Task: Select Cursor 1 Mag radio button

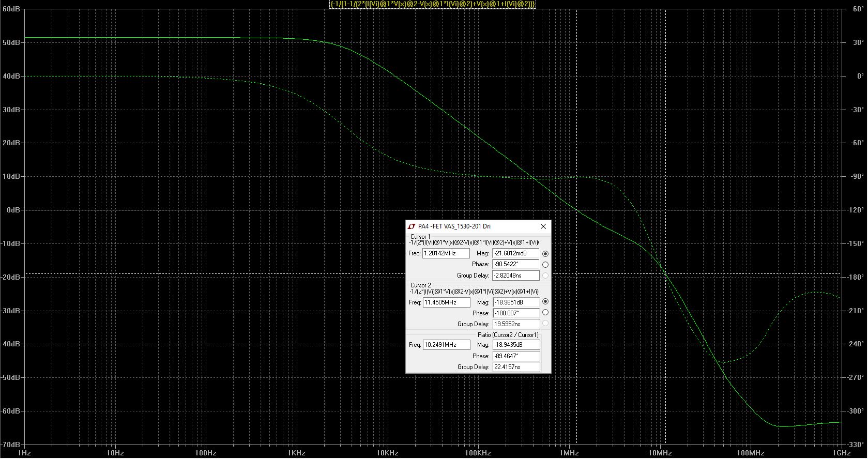Action: click(x=545, y=254)
